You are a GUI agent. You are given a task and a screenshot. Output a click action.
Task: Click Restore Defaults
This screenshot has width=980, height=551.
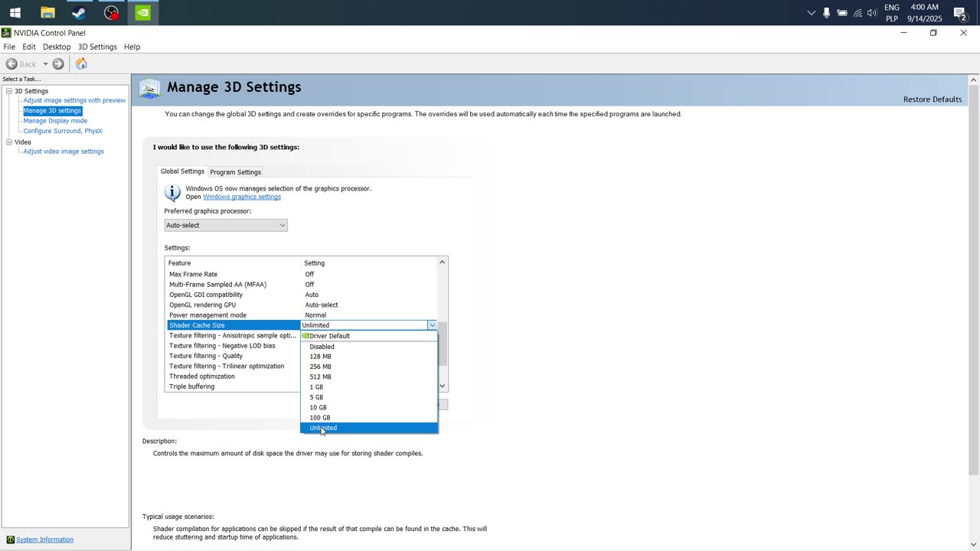[932, 99]
